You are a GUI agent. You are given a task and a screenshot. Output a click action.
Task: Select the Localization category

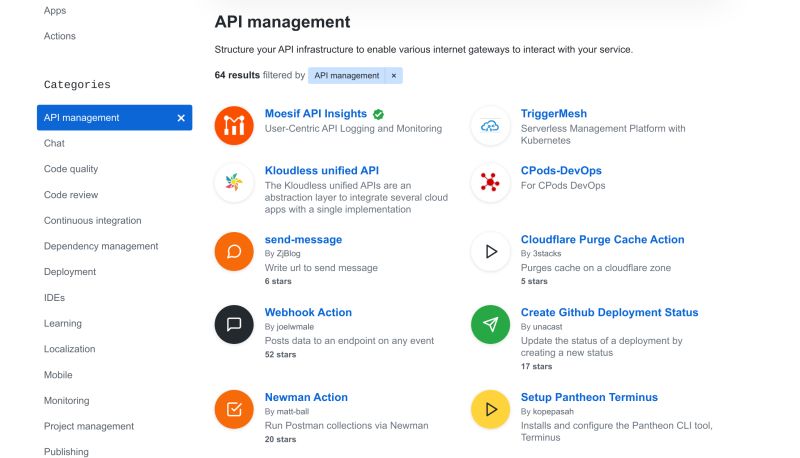click(69, 349)
